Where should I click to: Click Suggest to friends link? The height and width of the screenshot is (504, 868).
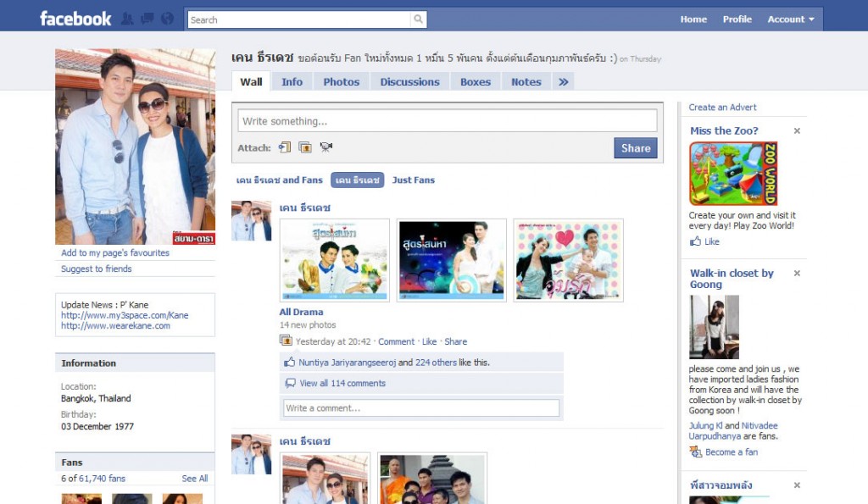pyautogui.click(x=97, y=269)
